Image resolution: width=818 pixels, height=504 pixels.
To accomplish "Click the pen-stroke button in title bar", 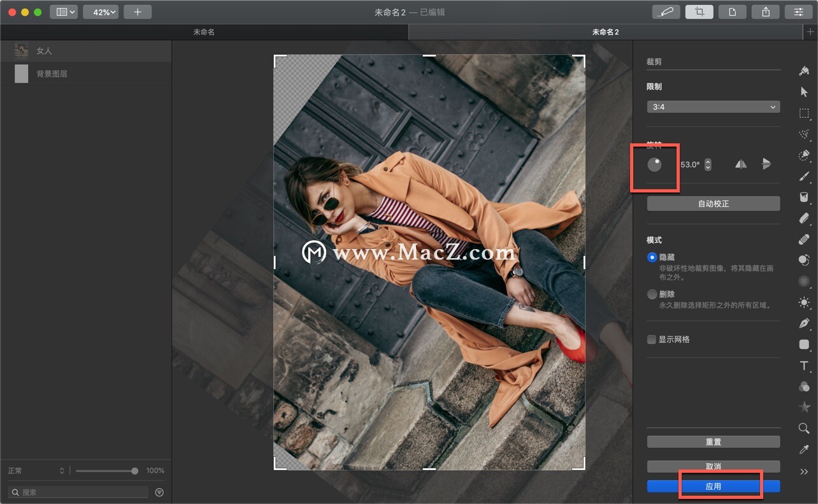I will [x=666, y=12].
